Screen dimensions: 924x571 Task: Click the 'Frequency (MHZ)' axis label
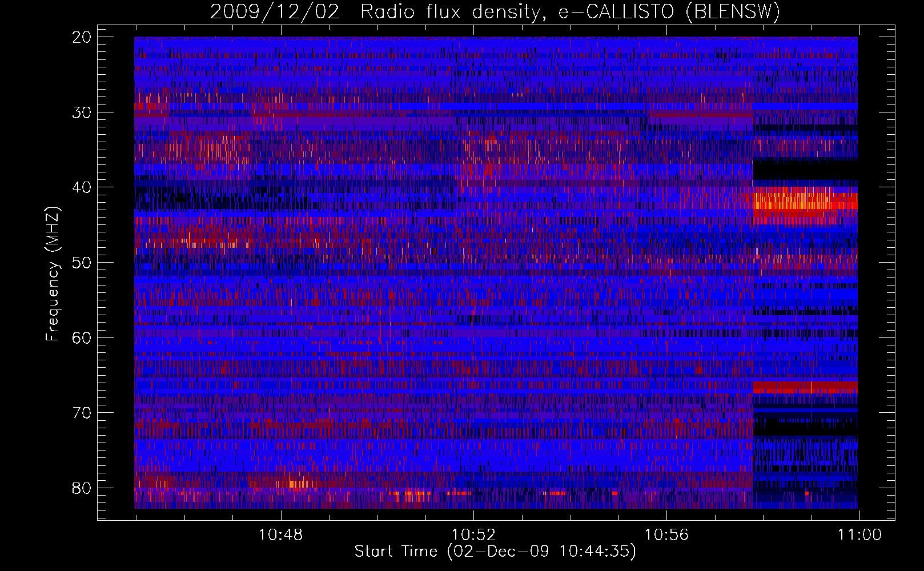pyautogui.click(x=52, y=274)
